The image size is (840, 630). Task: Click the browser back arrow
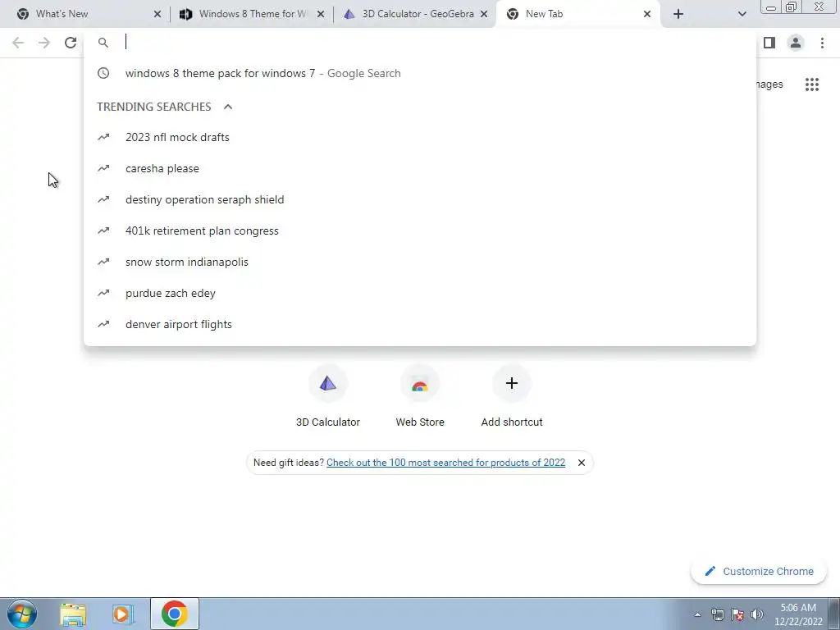point(18,43)
